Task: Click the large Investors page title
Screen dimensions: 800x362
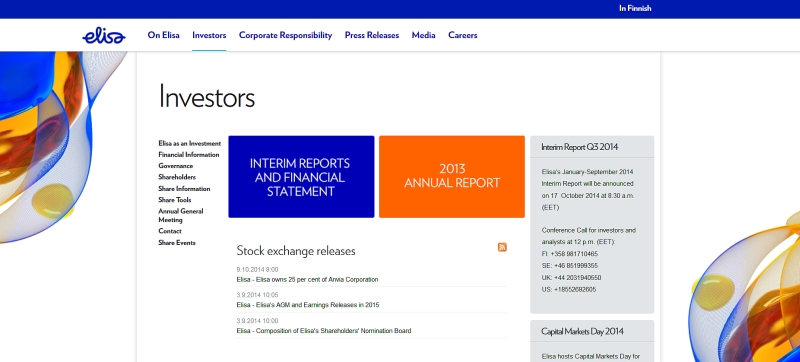Action: [x=207, y=97]
